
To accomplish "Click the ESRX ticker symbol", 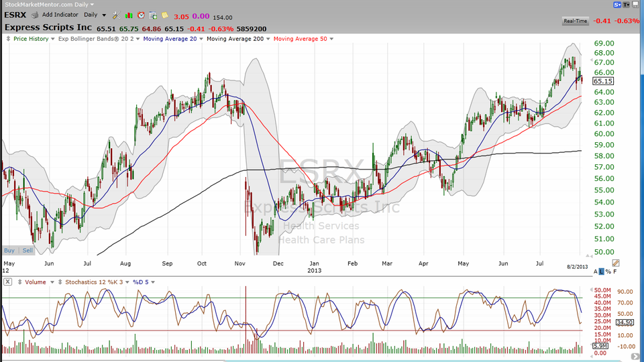I will pyautogui.click(x=15, y=15).
